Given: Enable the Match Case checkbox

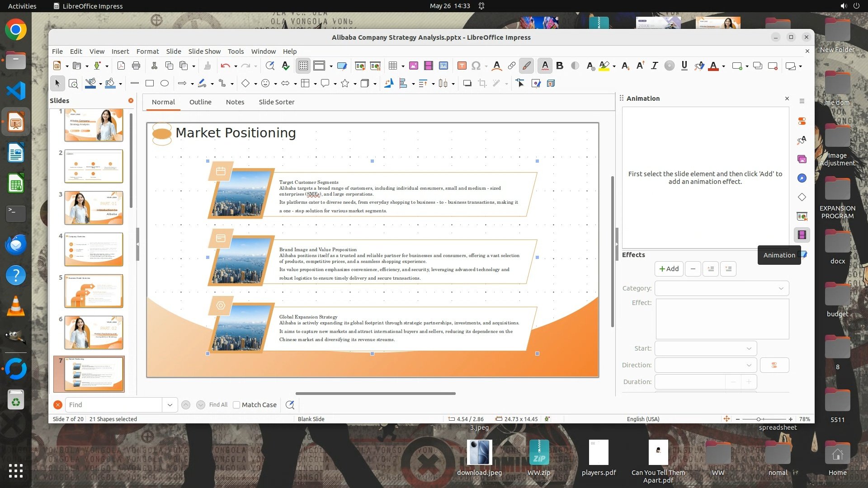Looking at the screenshot, I should [236, 405].
